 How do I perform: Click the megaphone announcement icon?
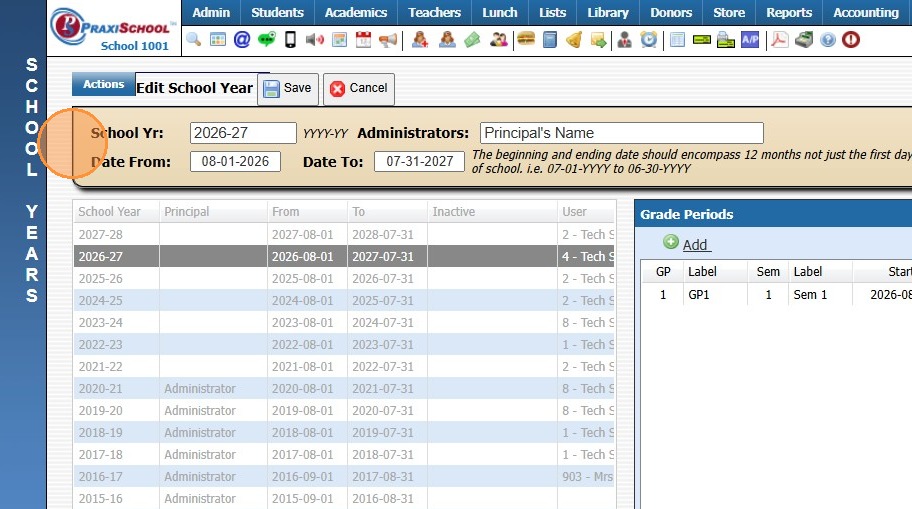click(388, 40)
